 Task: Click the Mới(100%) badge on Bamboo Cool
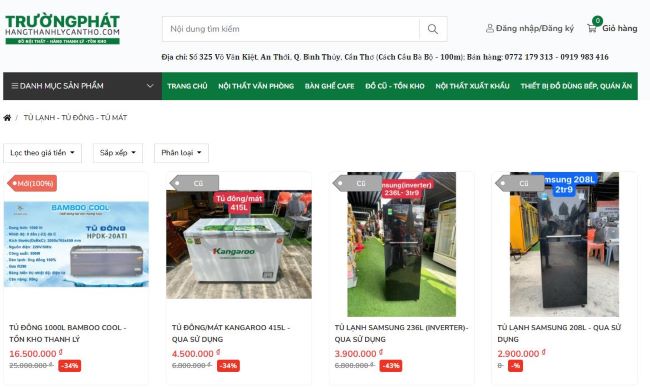point(32,183)
